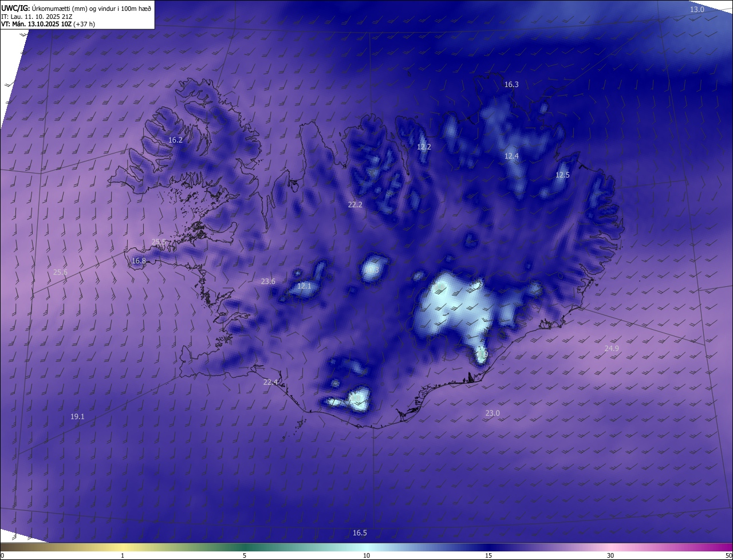The width and height of the screenshot is (733, 560).
Task: Click the precipitable water color scale bar
Action: [366, 547]
